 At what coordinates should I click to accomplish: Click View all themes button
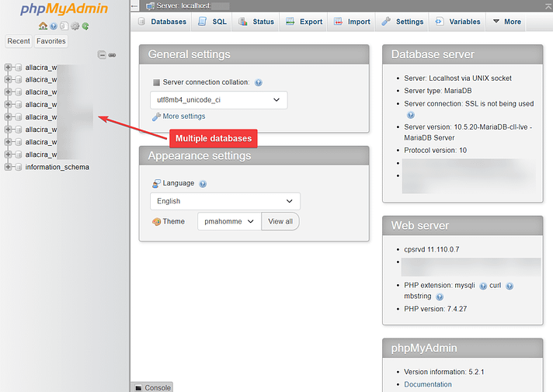(x=280, y=221)
